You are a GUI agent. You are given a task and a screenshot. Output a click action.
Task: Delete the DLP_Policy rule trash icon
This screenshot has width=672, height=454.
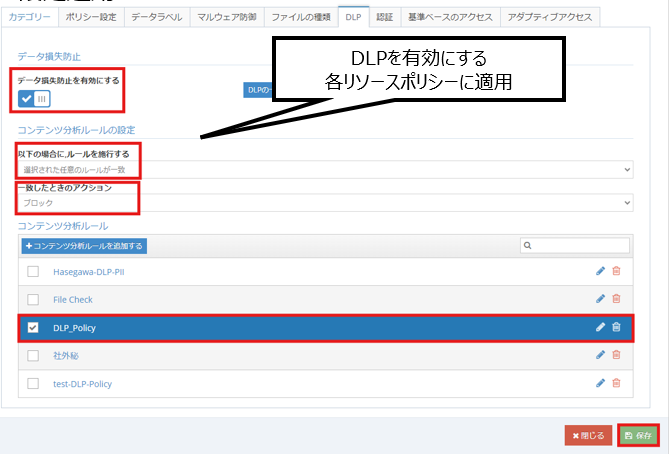click(616, 327)
